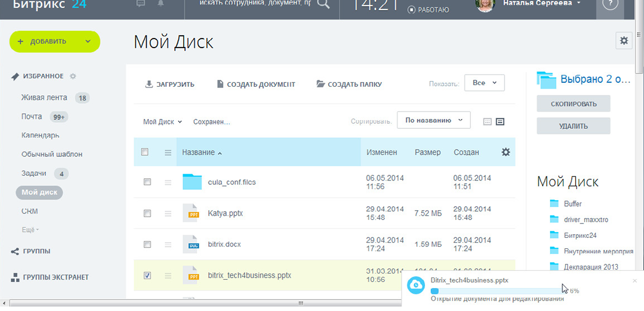644x311 pixels.
Task: Open the 'Все' show filter dropdown
Action: [484, 83]
